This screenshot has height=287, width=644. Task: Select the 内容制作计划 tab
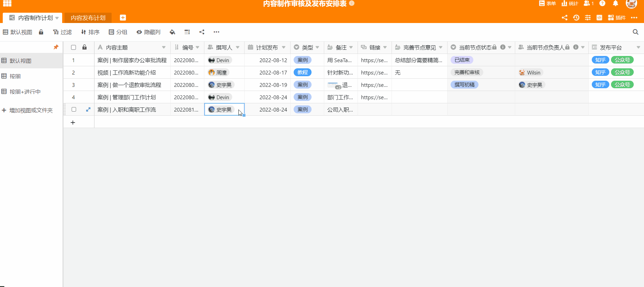tap(33, 18)
